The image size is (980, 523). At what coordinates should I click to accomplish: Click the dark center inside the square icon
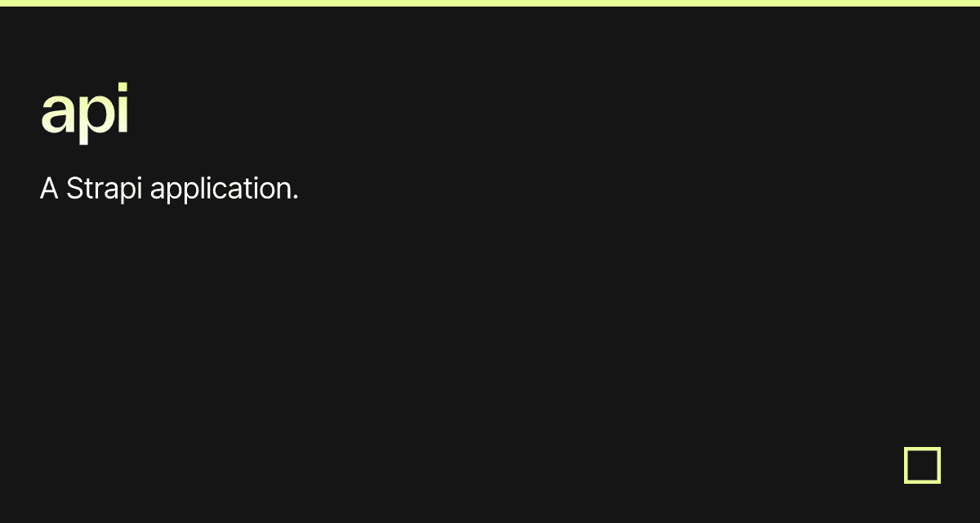(x=922, y=465)
